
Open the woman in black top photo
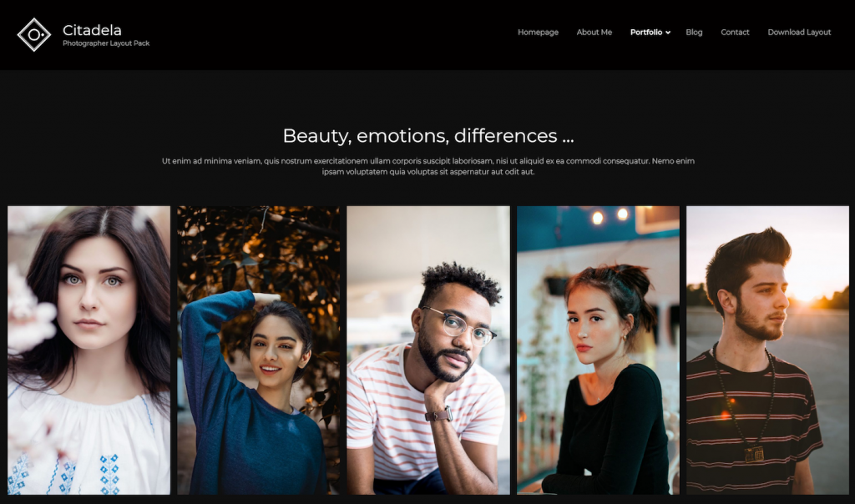coord(598,350)
